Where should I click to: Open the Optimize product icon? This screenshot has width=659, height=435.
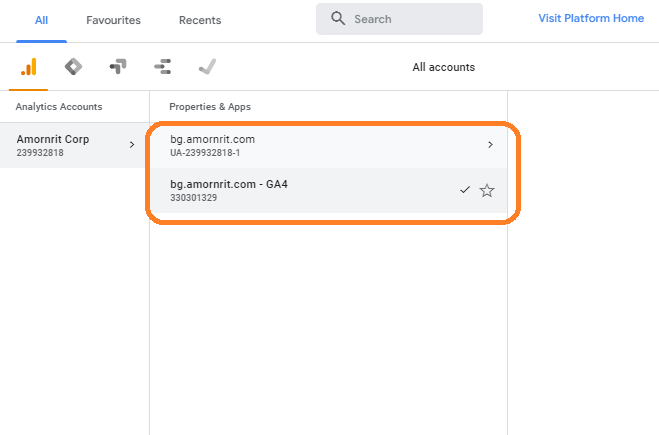118,67
